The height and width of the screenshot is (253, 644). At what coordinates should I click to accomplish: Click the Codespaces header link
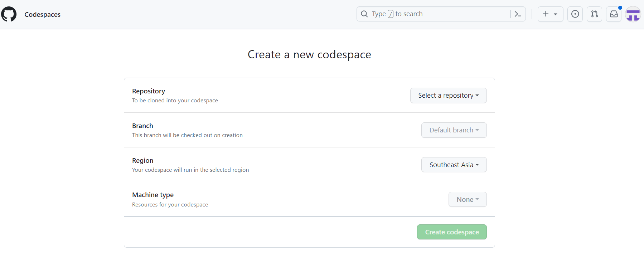[x=43, y=15]
